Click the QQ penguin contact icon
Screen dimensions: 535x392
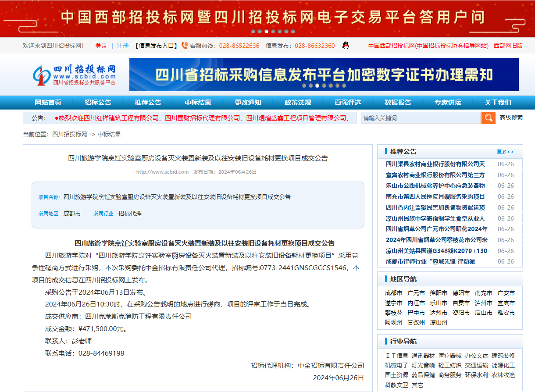click(346, 45)
